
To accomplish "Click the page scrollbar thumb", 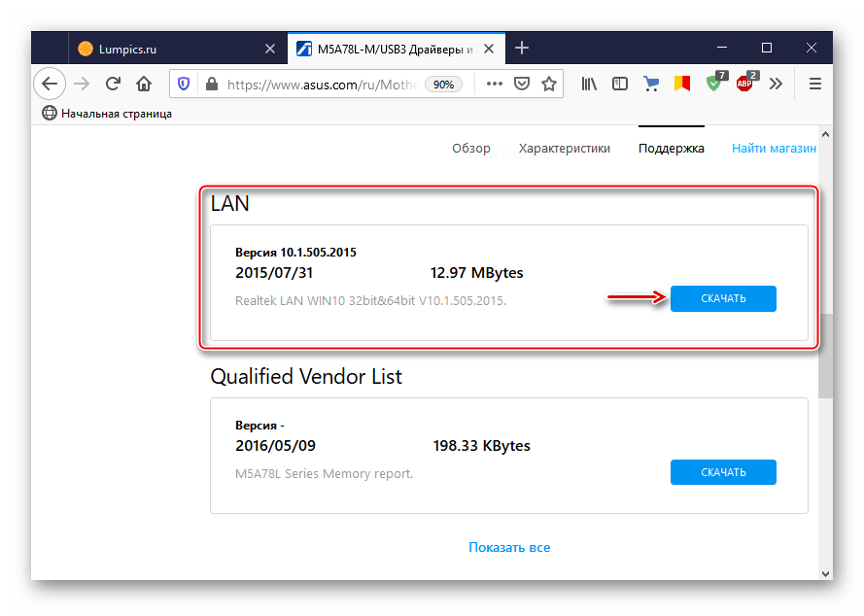I will [x=825, y=356].
